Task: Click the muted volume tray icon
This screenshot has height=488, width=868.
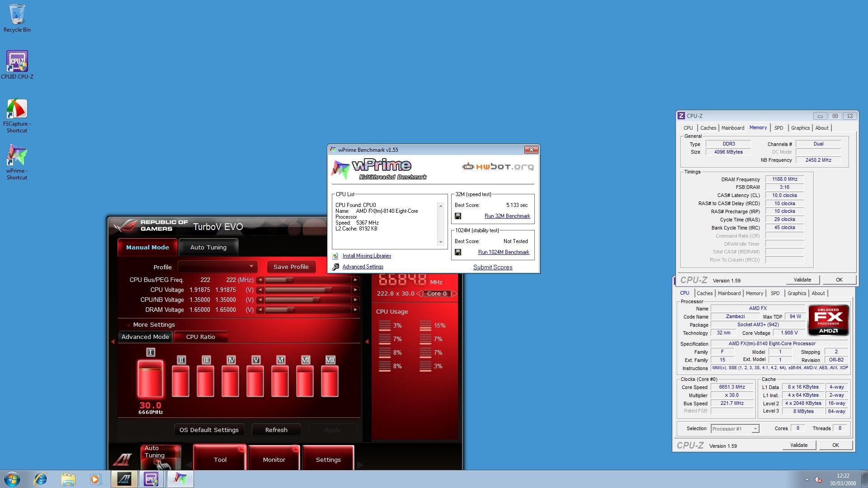Action: (x=818, y=479)
